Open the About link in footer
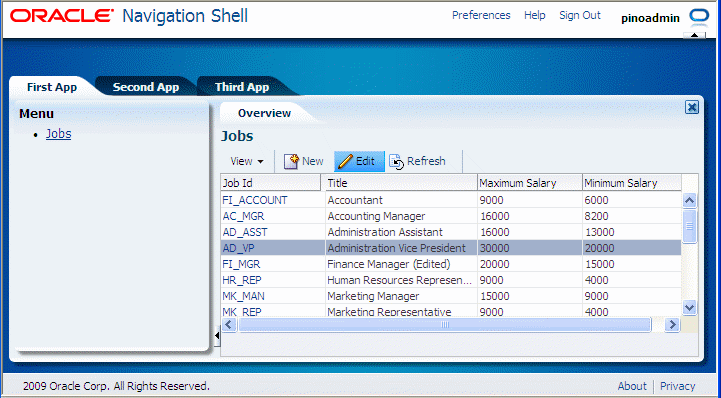 pyautogui.click(x=632, y=386)
